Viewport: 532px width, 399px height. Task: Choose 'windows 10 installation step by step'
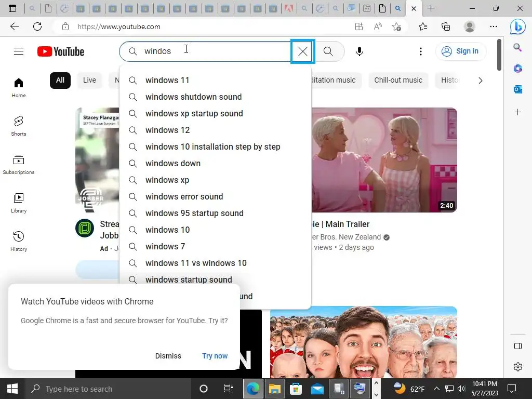(215, 147)
